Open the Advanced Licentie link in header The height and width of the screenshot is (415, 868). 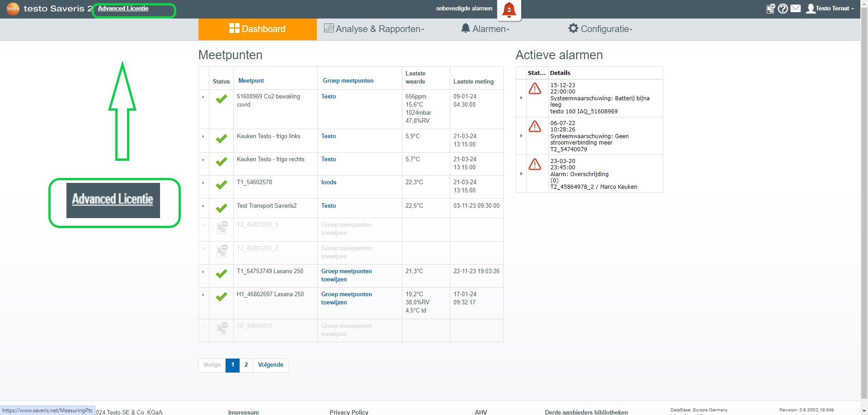(x=123, y=9)
